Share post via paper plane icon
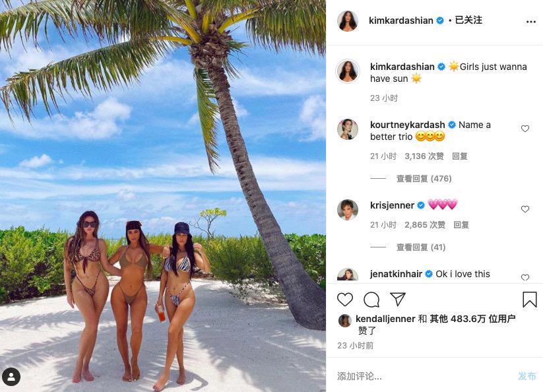Viewport: 543px width, 392px height. 398,299
